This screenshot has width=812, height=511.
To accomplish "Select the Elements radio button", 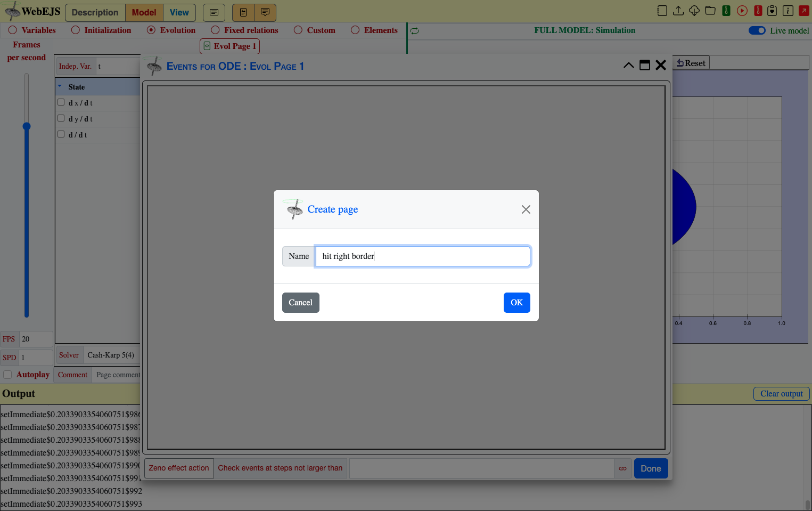I will (355, 30).
